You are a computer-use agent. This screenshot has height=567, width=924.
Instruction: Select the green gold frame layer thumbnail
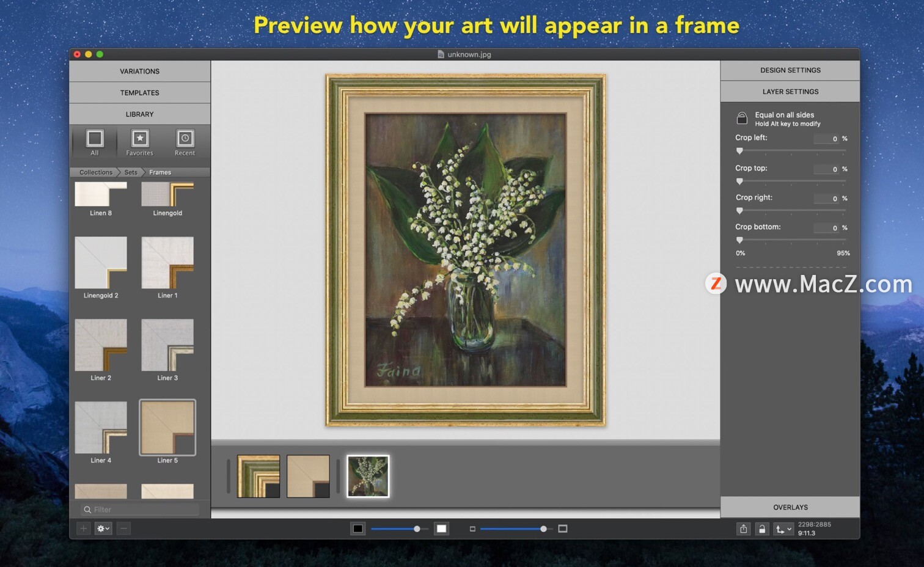258,476
